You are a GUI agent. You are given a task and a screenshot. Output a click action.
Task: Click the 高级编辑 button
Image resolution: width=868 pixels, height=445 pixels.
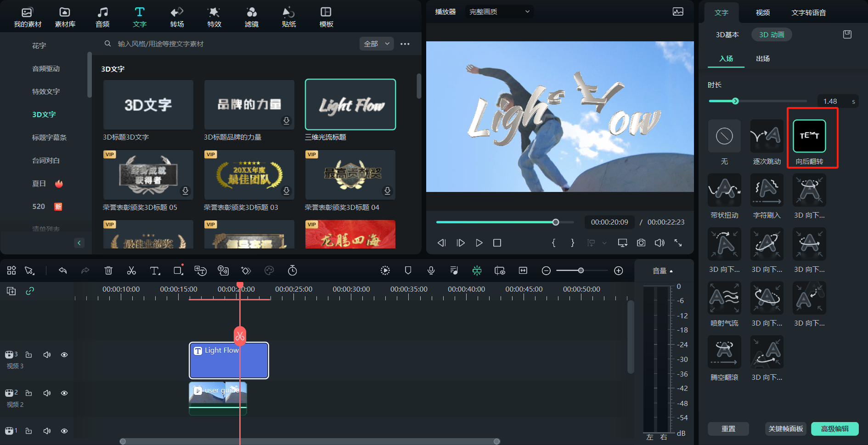point(835,428)
